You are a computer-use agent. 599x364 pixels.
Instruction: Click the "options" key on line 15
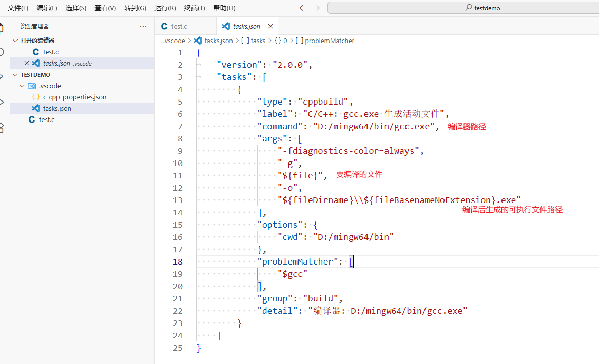280,225
